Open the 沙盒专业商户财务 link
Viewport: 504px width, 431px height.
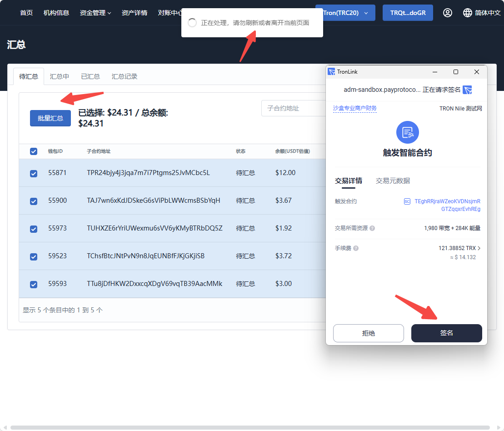[x=355, y=108]
